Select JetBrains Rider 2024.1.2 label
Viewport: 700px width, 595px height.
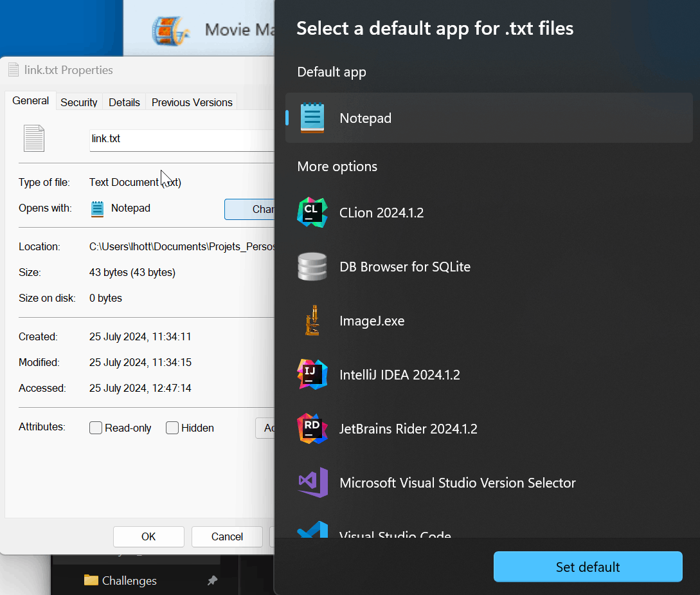click(408, 429)
